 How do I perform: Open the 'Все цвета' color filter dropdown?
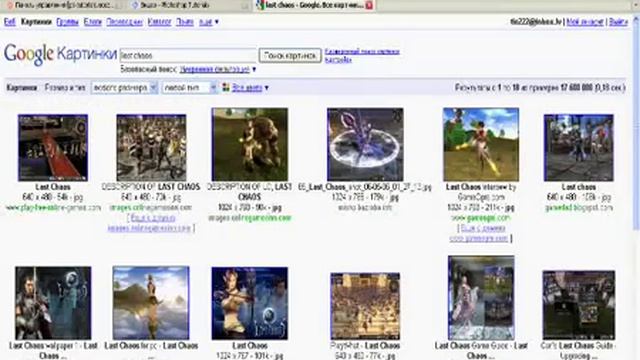pos(250,87)
